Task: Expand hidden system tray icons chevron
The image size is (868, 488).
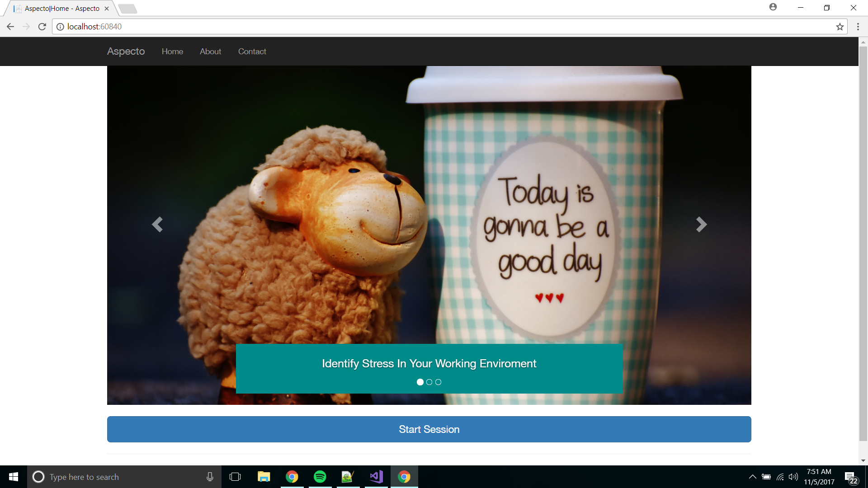Action: coord(752,477)
